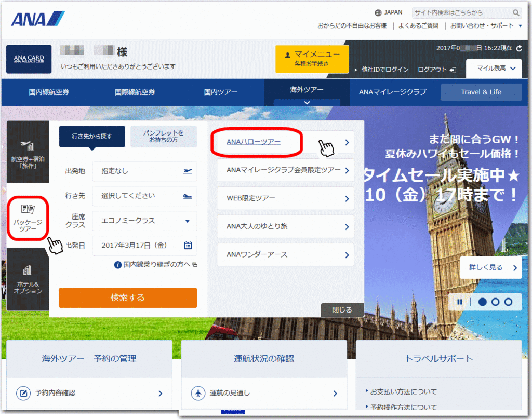Click the 出発日 date field
The width and height of the screenshot is (532, 420).
(x=145, y=246)
